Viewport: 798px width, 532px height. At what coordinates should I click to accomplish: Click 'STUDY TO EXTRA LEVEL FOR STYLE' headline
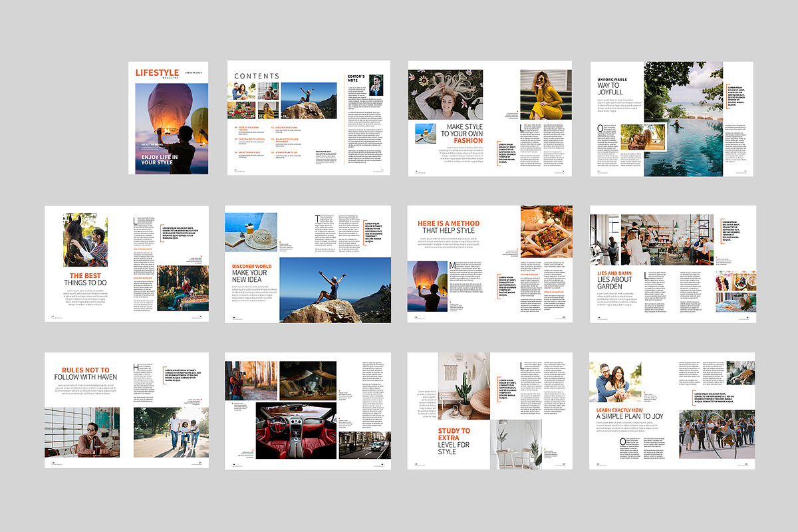pos(454,442)
